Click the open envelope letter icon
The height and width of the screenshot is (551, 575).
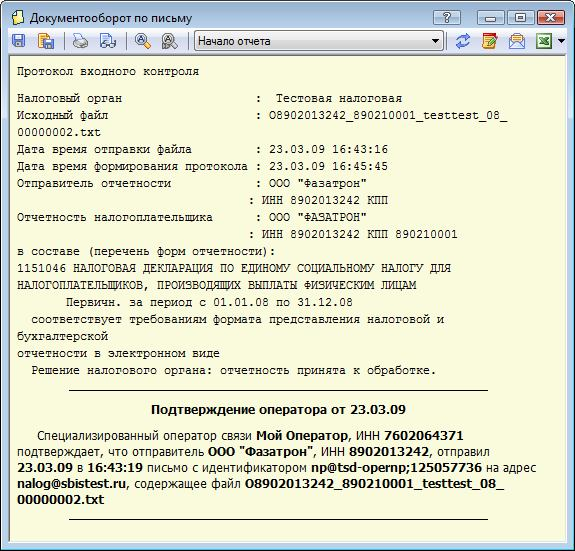[x=516, y=41]
